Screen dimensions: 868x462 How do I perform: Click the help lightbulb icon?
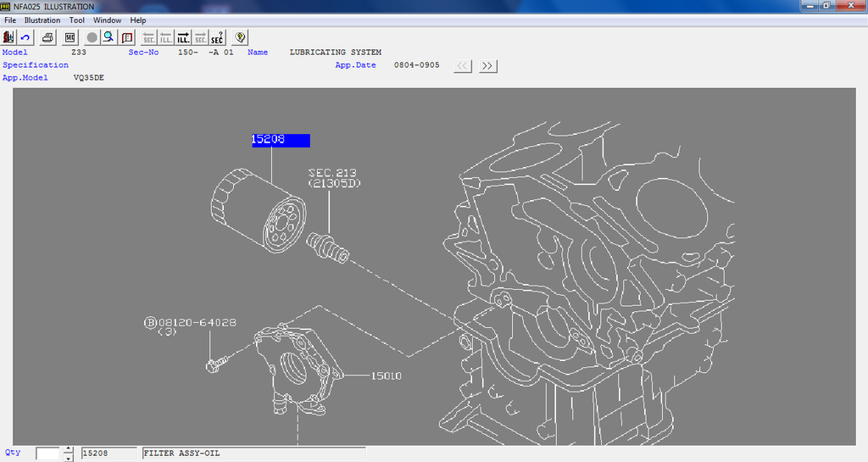(241, 37)
